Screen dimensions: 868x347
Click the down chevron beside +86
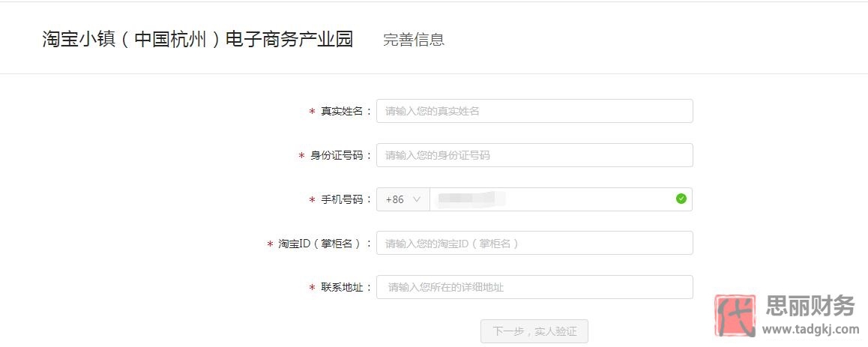coord(417,199)
